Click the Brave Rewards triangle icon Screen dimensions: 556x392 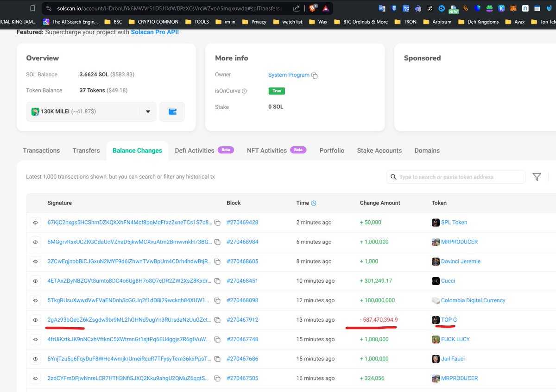click(326, 8)
